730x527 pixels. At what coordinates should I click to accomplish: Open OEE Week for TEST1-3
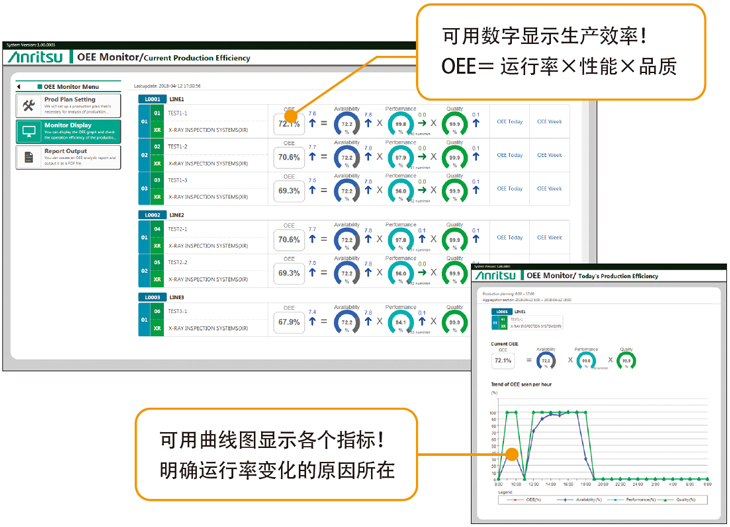click(549, 189)
